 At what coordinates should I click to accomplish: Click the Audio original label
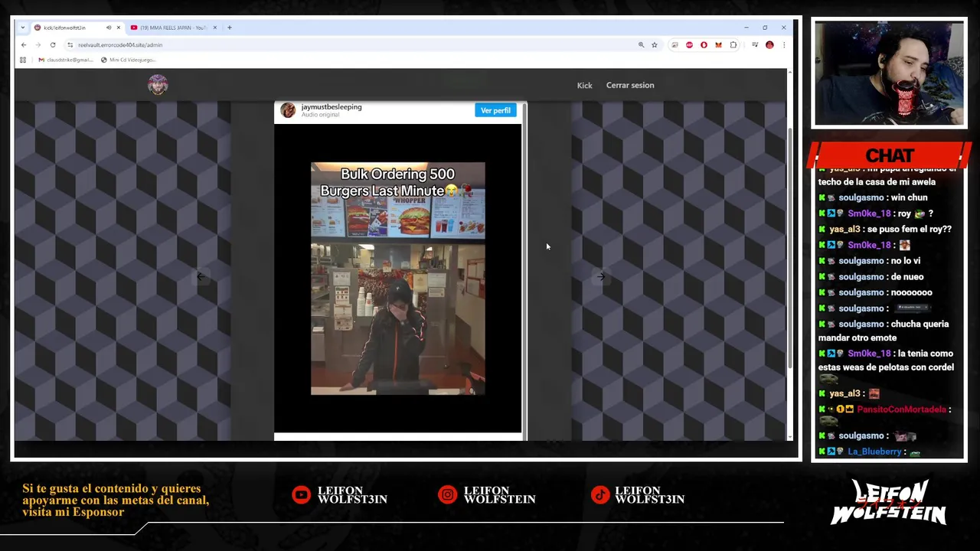coord(320,115)
